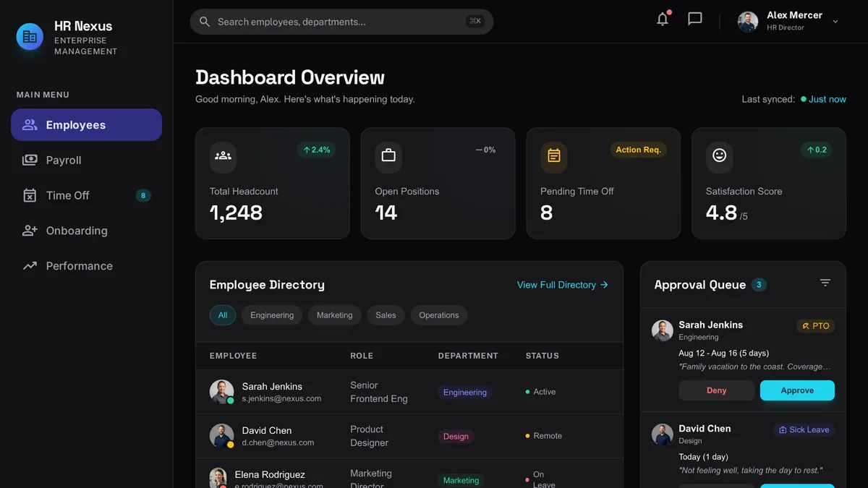Click the search magnifier icon
The image size is (868, 488).
click(205, 22)
